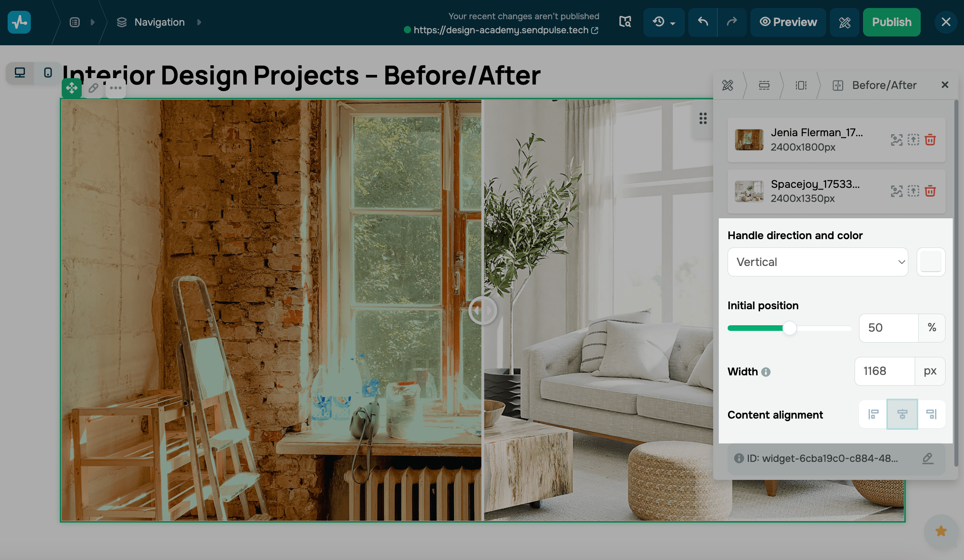Delete the Spacejoy image
This screenshot has height=560, width=964.
tap(930, 191)
